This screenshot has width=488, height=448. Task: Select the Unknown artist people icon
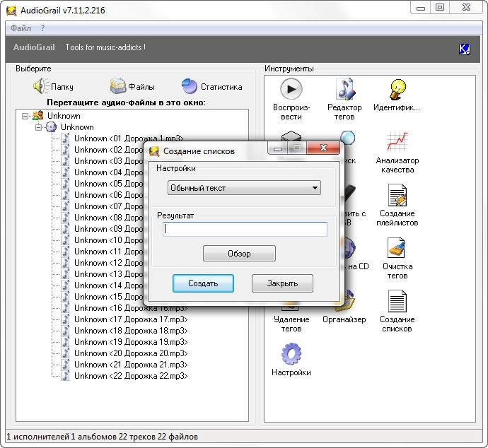tap(37, 116)
